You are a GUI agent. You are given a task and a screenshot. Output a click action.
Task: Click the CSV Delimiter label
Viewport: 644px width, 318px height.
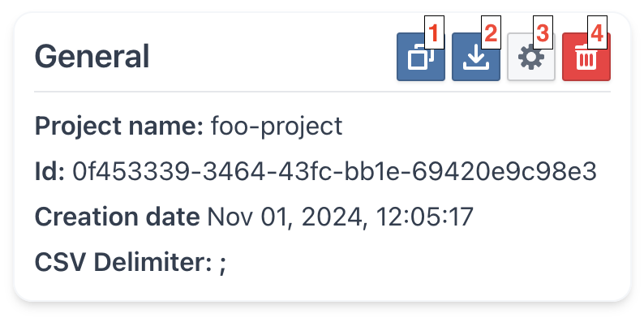click(x=123, y=262)
